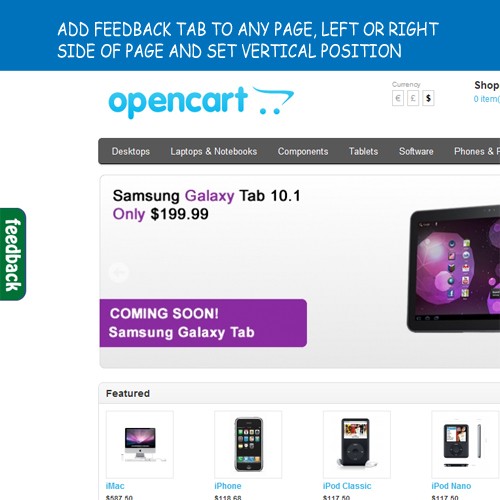Open the Desktops menu

pyautogui.click(x=131, y=151)
